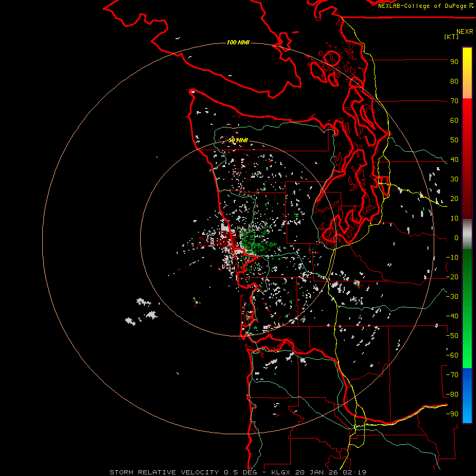Screen dimensions: 476x476
Task: Click the KLGX radar site identifier
Action: point(281,472)
